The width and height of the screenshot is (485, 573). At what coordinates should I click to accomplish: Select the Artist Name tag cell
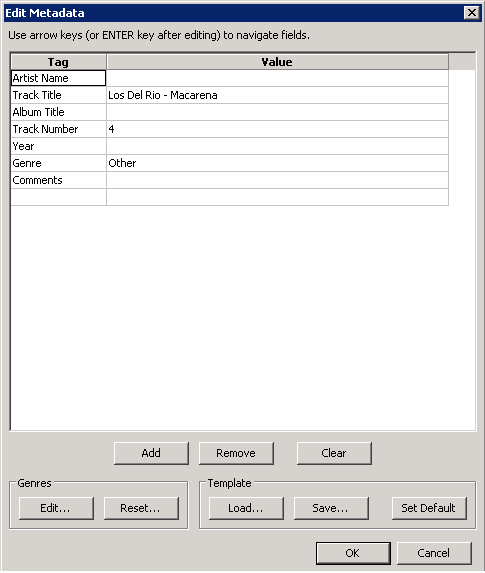(58, 78)
